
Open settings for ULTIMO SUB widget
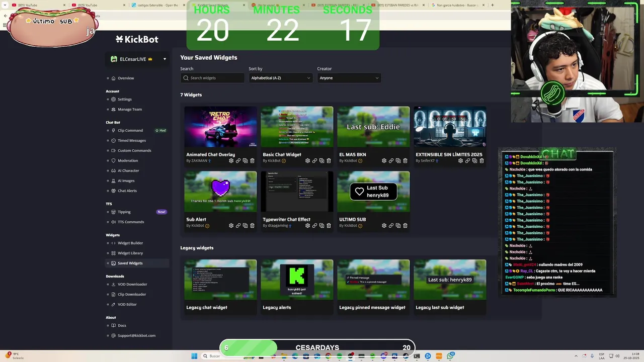384,226
